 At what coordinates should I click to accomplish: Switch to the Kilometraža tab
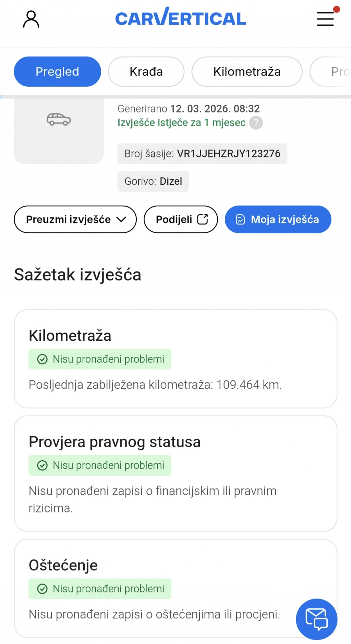(247, 72)
